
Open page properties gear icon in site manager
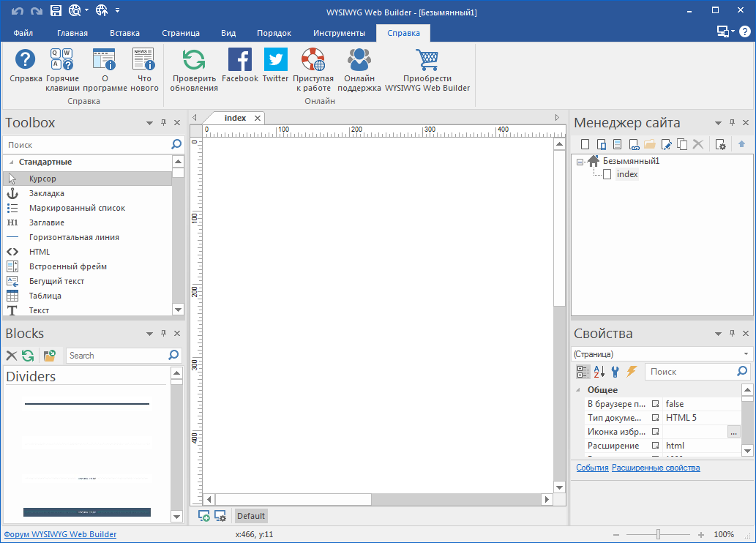(720, 144)
